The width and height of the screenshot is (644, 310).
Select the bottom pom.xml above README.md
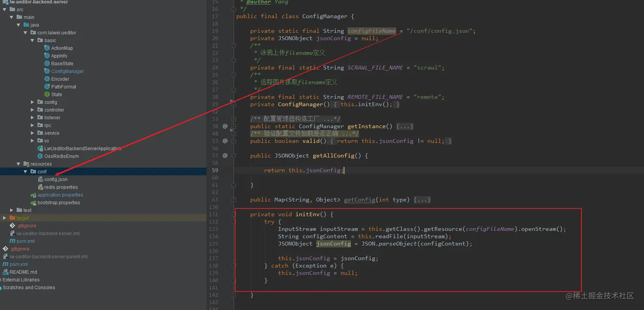[19, 264]
